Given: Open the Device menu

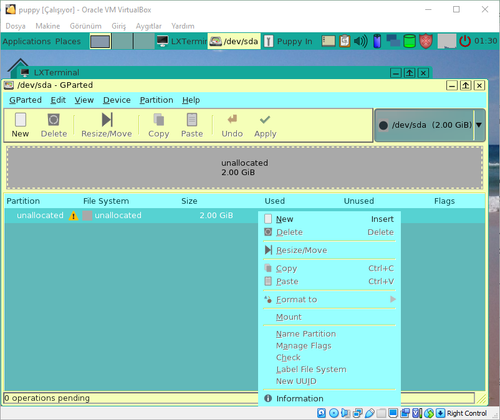Looking at the screenshot, I should point(117,100).
